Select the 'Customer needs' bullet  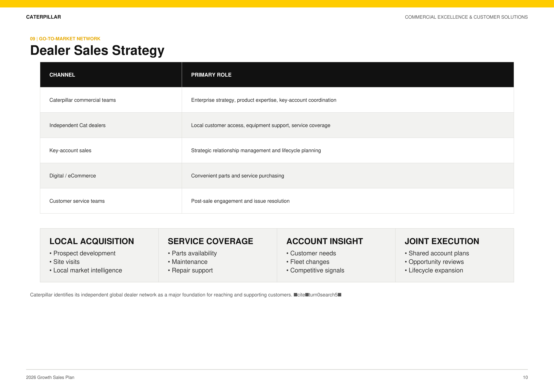click(311, 253)
